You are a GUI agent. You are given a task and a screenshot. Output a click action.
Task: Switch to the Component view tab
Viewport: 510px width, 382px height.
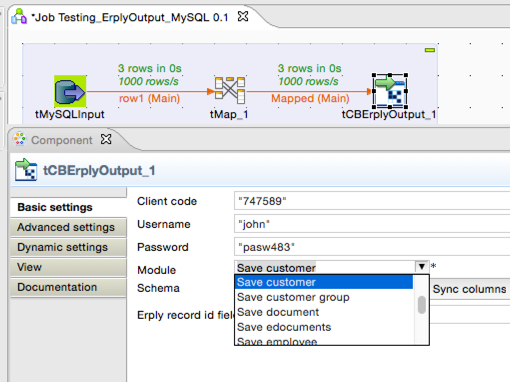point(62,140)
